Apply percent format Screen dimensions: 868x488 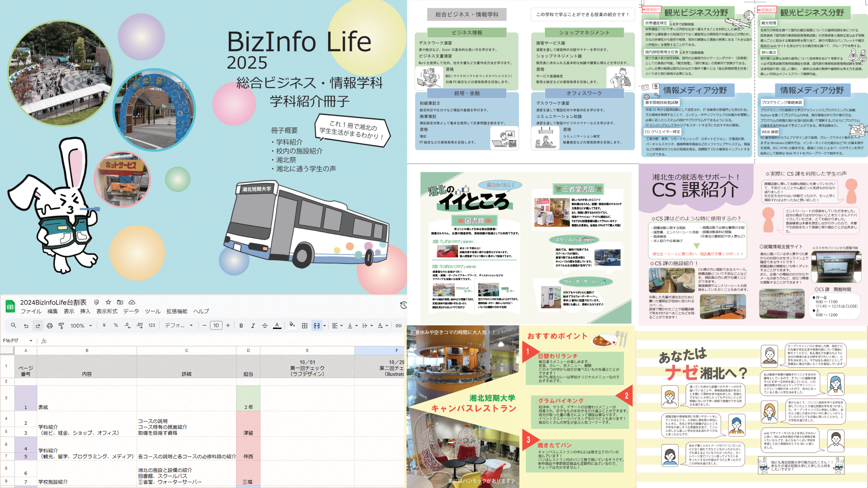pyautogui.click(x=116, y=325)
